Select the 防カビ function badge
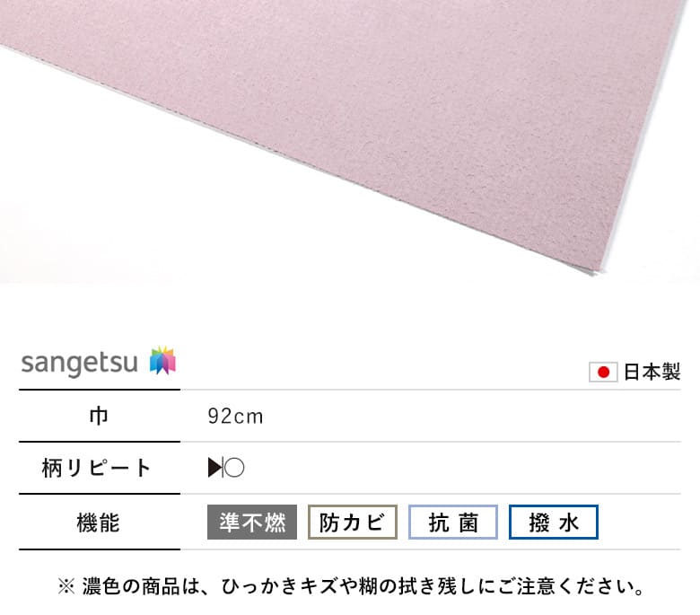Viewport: 700px width, 615px height. click(x=352, y=523)
